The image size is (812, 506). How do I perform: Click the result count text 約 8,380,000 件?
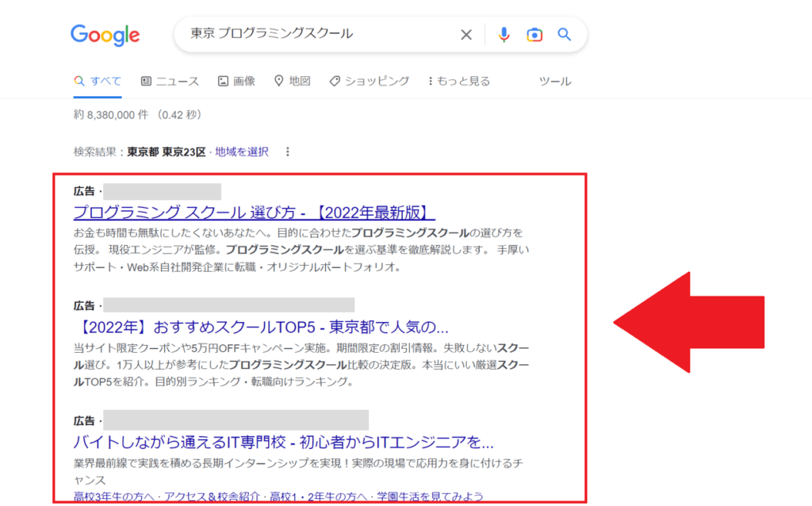click(111, 115)
